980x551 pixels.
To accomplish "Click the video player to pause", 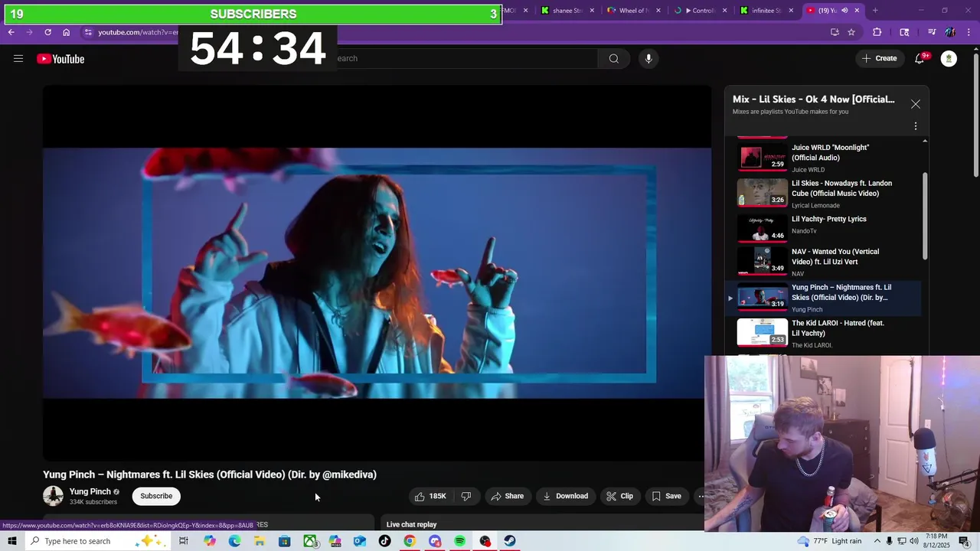I will click(377, 273).
